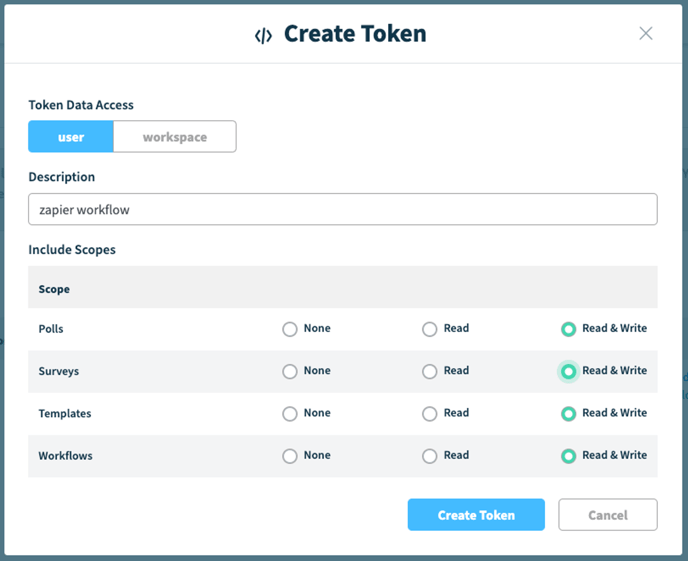Switch to workspace token data access

point(175,137)
